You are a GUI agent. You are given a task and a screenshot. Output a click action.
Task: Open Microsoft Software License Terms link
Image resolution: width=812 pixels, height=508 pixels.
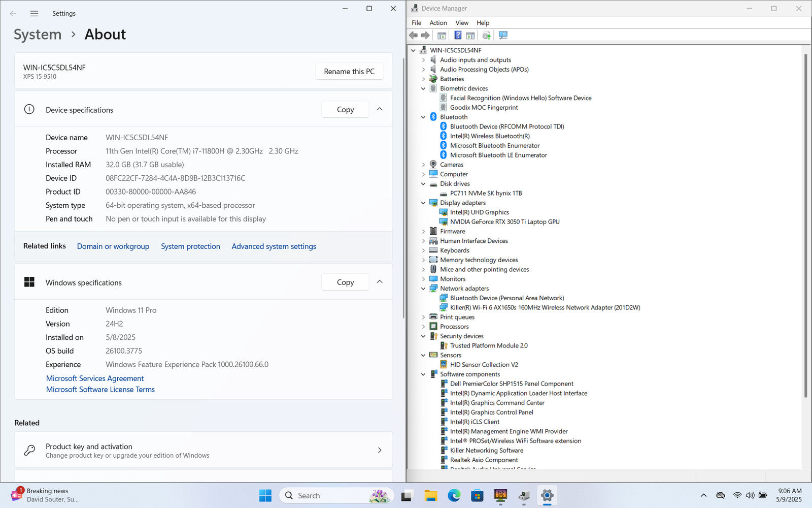coord(100,390)
